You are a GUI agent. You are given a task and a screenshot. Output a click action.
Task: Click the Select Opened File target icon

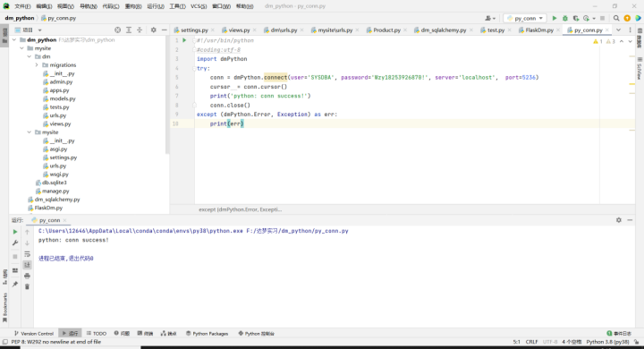pyautogui.click(x=118, y=30)
